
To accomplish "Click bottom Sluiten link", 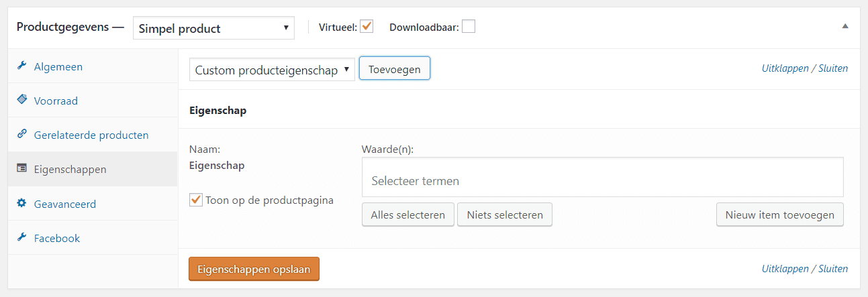I will tap(833, 269).
